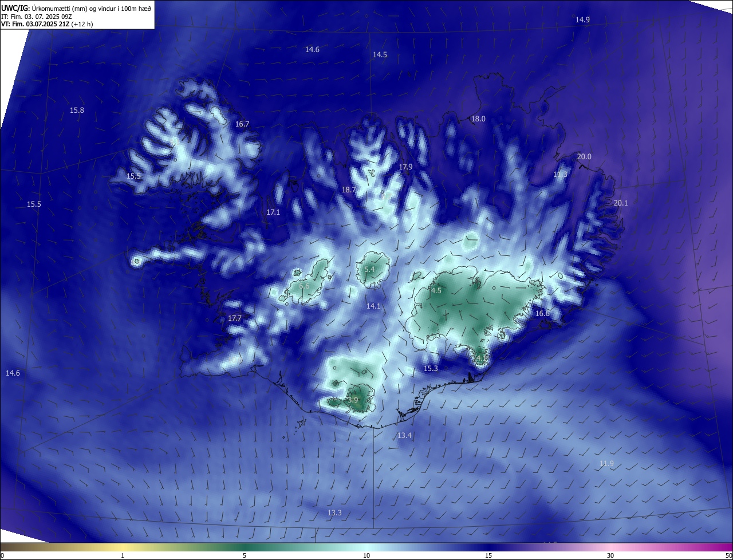This screenshot has height=560, width=733.
Task: Click the 16.7 value label
Action: click(242, 124)
